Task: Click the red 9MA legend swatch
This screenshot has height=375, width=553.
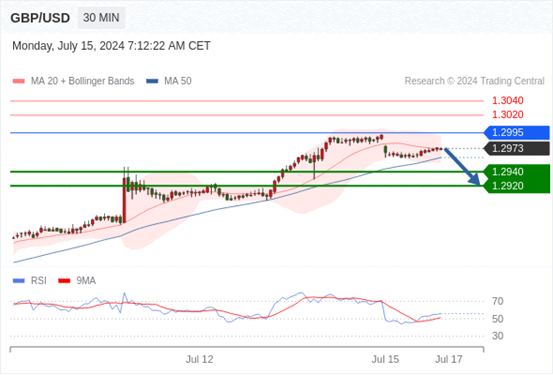Action: [64, 281]
